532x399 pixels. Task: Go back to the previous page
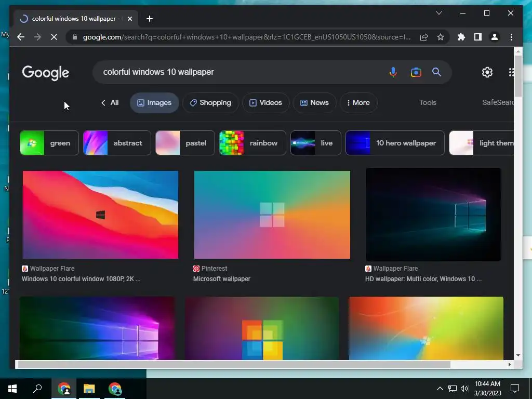(x=21, y=37)
